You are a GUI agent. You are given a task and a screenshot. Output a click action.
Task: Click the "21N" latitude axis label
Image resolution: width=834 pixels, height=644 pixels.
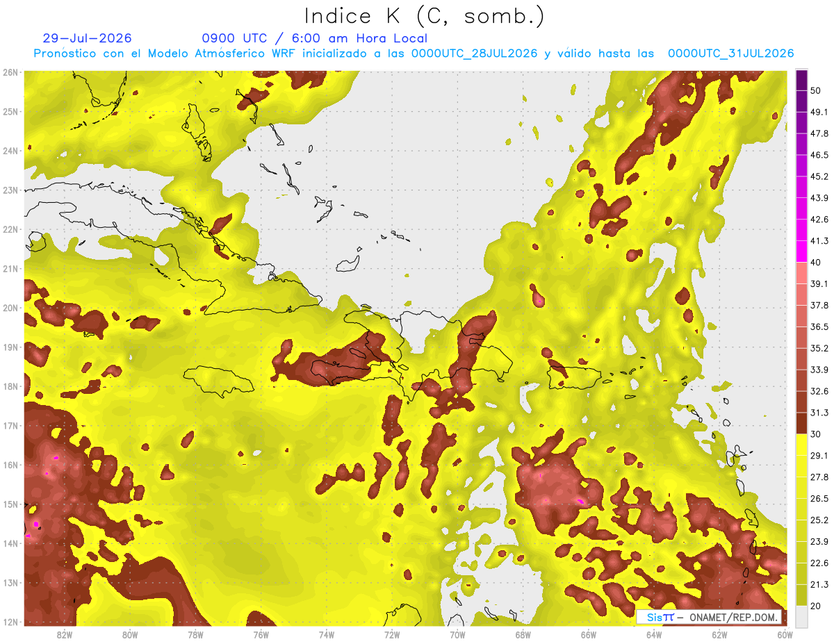pyautogui.click(x=10, y=268)
